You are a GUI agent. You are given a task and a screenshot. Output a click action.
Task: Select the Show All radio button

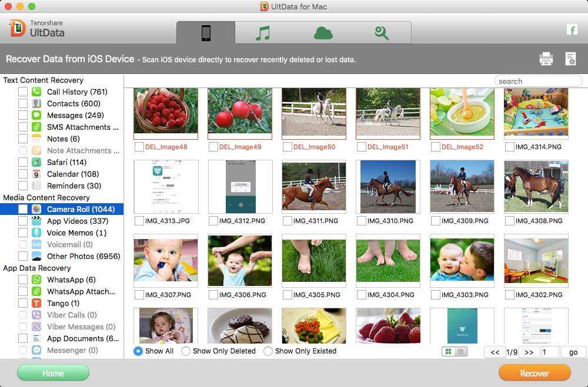(x=138, y=351)
